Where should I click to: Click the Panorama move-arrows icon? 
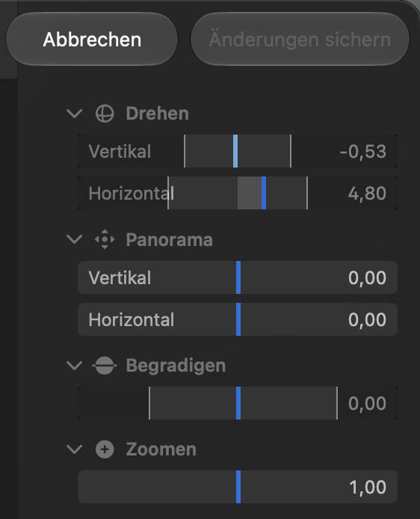click(x=105, y=239)
